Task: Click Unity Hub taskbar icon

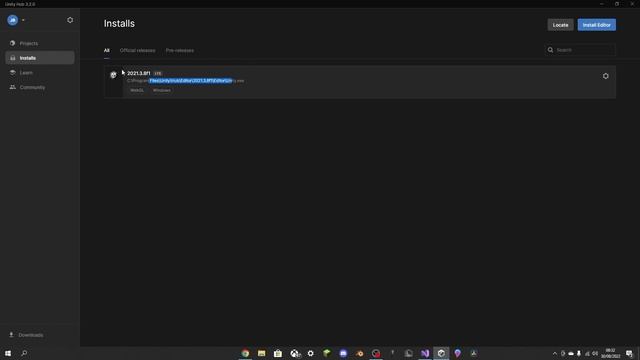Action: [x=441, y=353]
